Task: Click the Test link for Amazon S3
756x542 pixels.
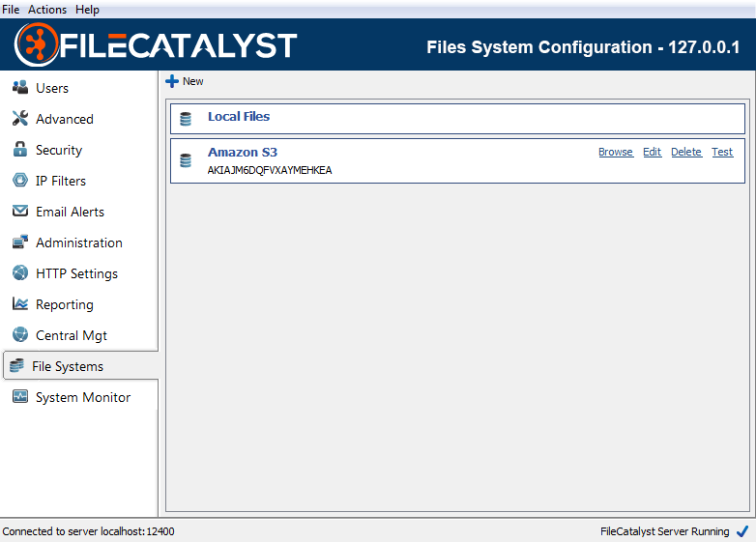Action: click(722, 152)
